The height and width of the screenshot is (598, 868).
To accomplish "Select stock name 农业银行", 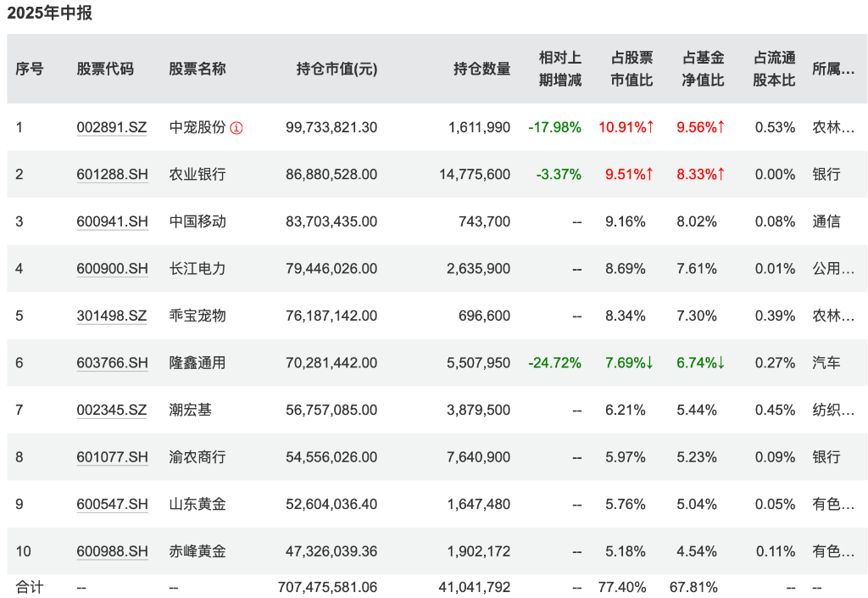I will (x=198, y=175).
